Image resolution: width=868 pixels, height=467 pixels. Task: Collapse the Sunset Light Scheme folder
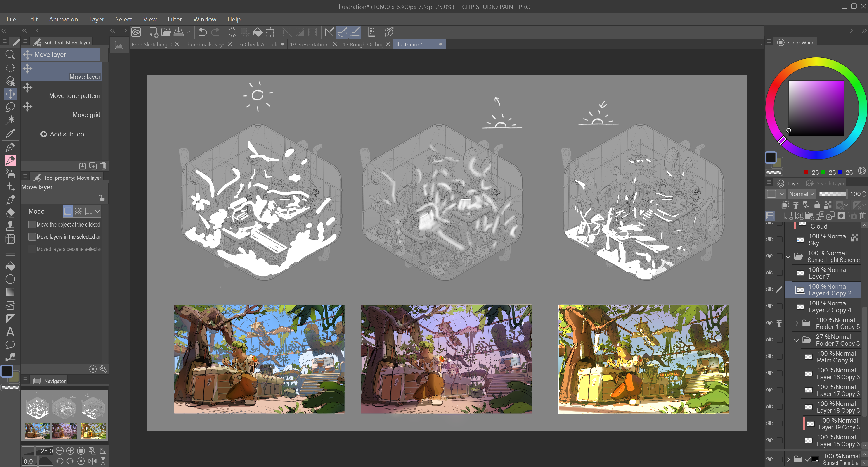click(x=788, y=257)
